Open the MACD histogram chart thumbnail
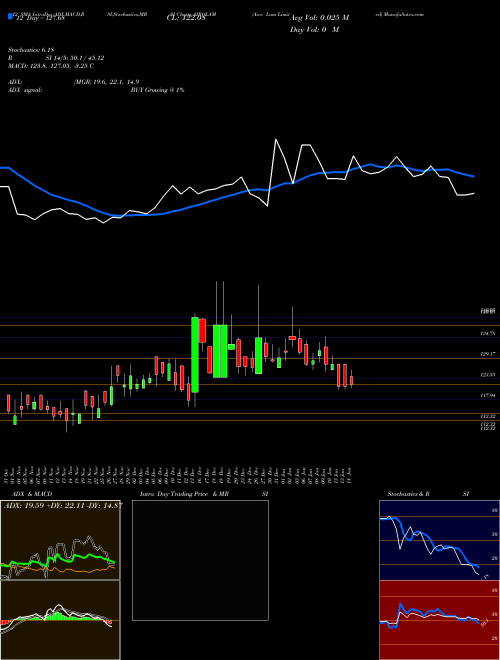The image size is (500, 660). (60, 620)
